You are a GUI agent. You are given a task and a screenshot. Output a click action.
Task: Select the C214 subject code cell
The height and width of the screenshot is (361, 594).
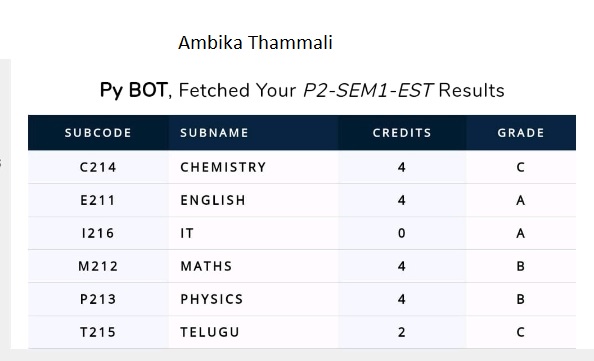pos(98,167)
